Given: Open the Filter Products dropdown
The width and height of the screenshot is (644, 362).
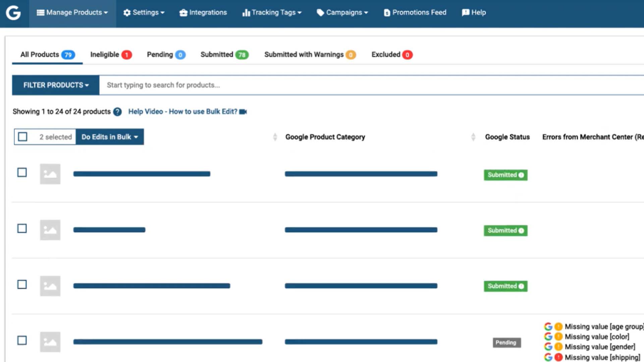Looking at the screenshot, I should (55, 85).
